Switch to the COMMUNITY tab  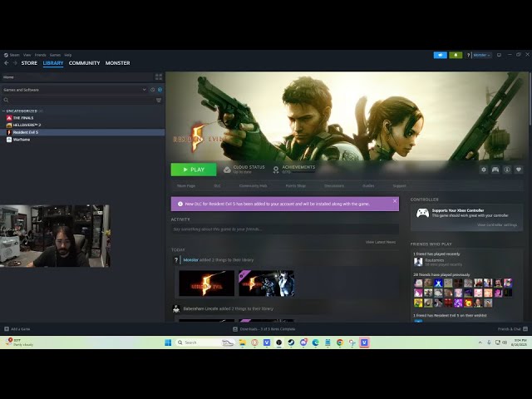84,63
